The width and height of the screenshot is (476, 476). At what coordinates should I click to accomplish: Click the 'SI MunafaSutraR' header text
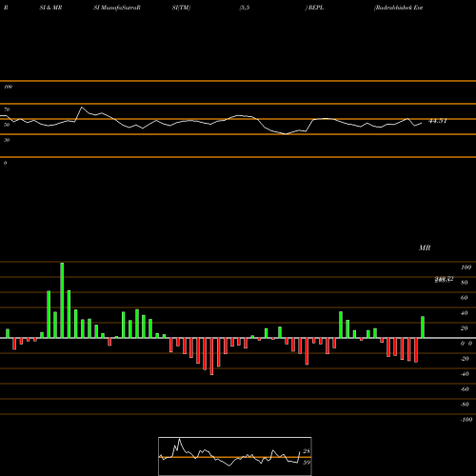117,8
